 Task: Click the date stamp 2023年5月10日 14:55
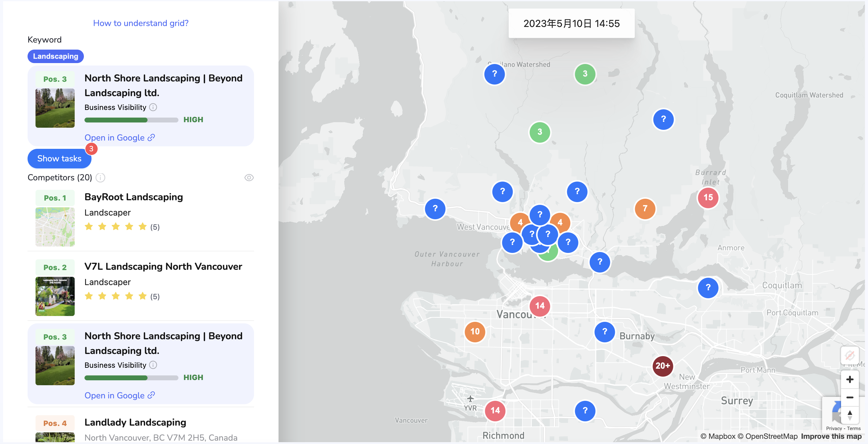pos(571,24)
